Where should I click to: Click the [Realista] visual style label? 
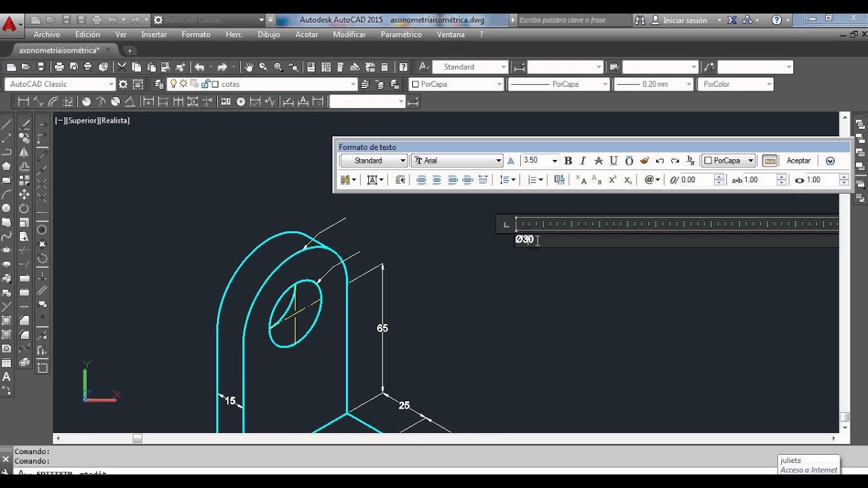115,121
